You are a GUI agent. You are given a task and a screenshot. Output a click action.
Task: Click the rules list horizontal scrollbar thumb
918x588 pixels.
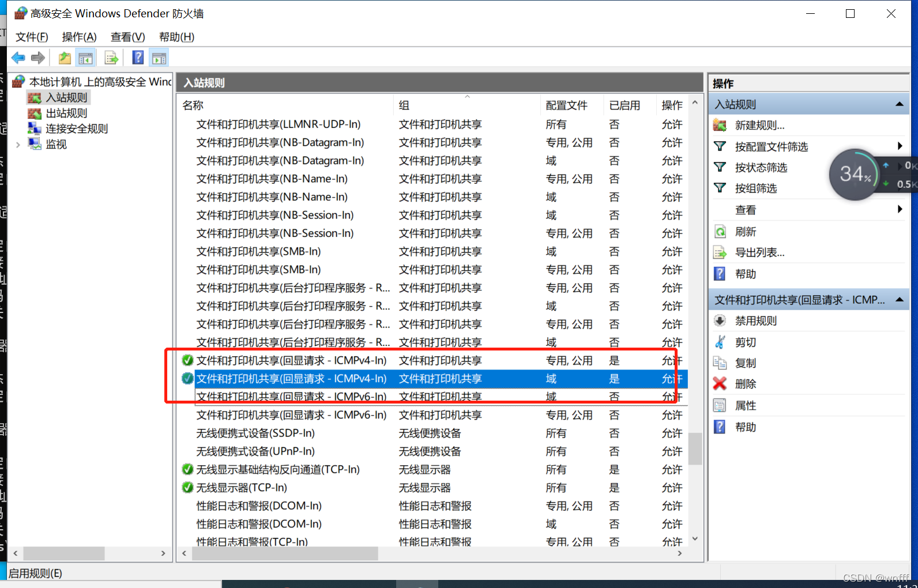pos(285,553)
